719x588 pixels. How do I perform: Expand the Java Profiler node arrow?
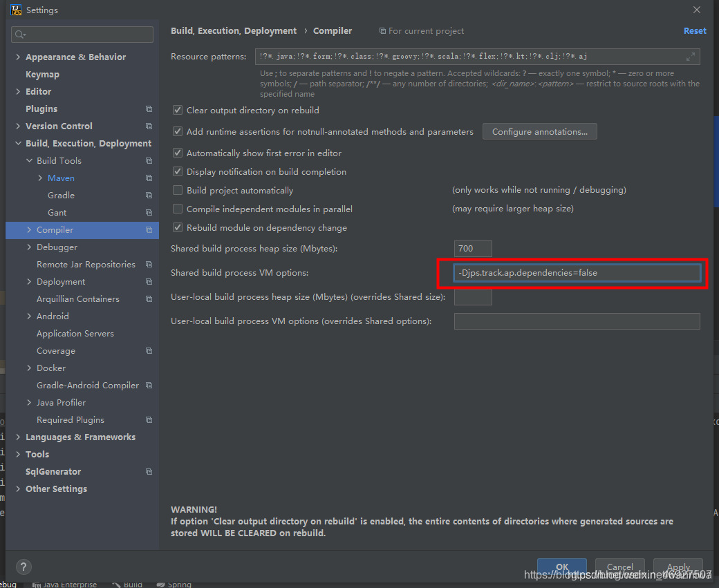coord(29,402)
